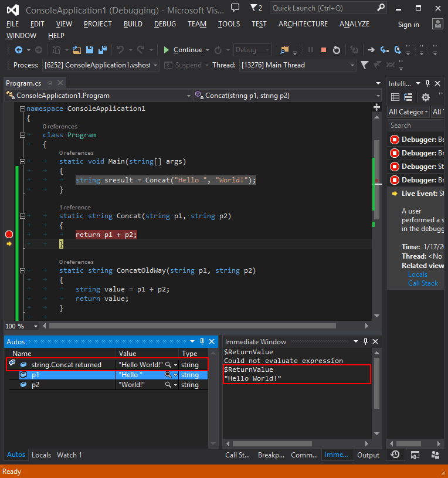The image size is (448, 478).
Task: Open the DEBUG menu
Action: click(x=165, y=24)
